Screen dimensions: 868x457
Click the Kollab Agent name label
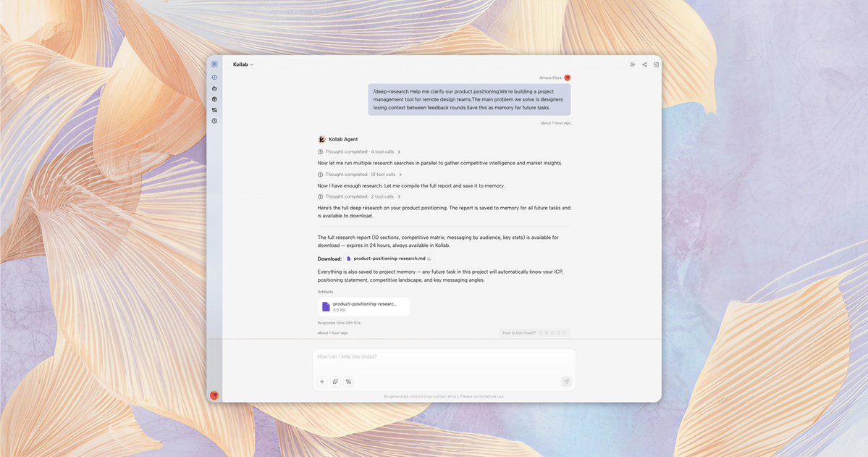click(x=343, y=140)
